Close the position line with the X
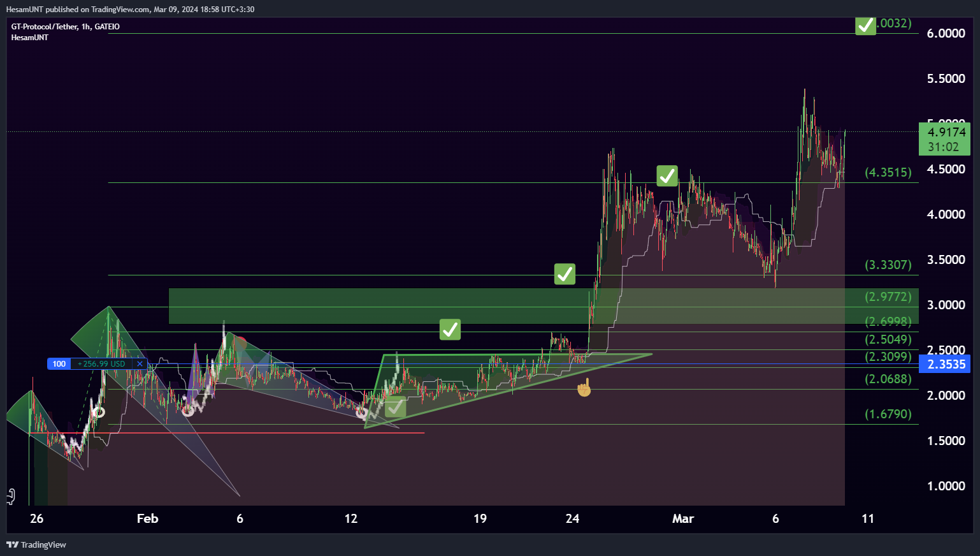Screen dimensions: 980x556 pyautogui.click(x=140, y=364)
